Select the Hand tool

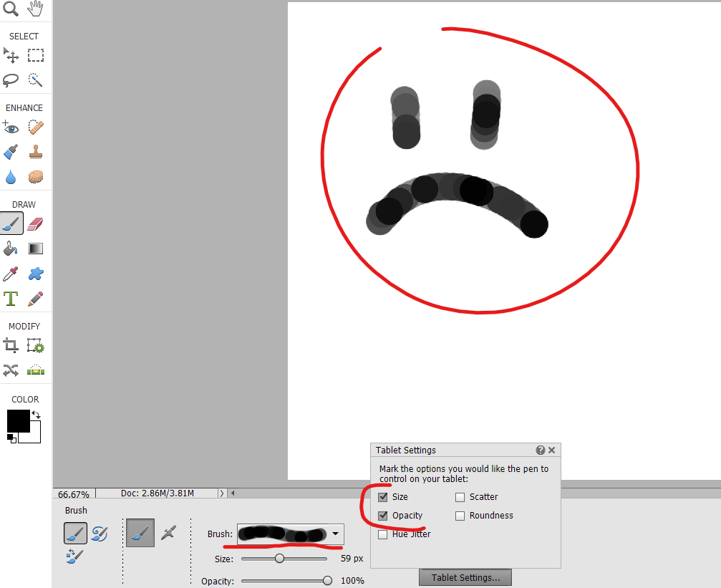pos(34,9)
